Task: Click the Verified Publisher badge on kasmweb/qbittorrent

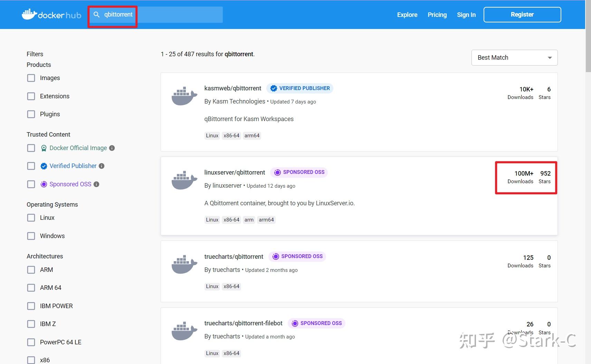Action: 299,88
